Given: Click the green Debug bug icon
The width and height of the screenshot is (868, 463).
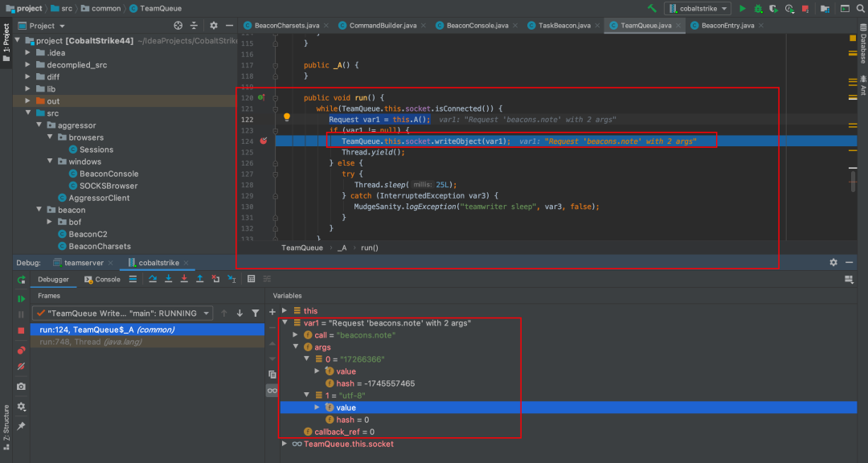Looking at the screenshot, I should point(759,8).
